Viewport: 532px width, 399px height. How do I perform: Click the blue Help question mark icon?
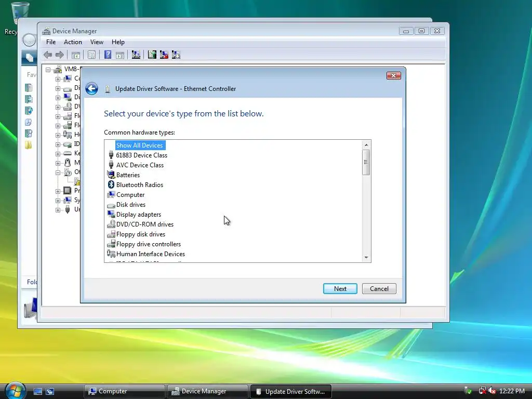(108, 55)
